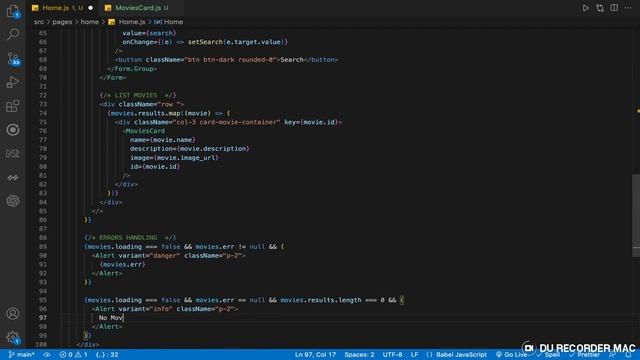Screen dimensions: 640x360
Task: Click the MoviesCard component tag in code
Action: pyautogui.click(x=145, y=131)
